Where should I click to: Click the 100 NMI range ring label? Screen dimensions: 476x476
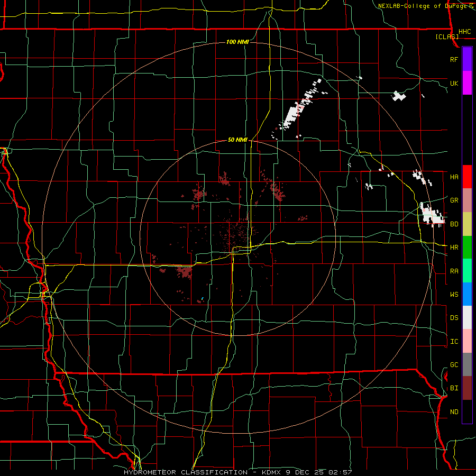237,42
